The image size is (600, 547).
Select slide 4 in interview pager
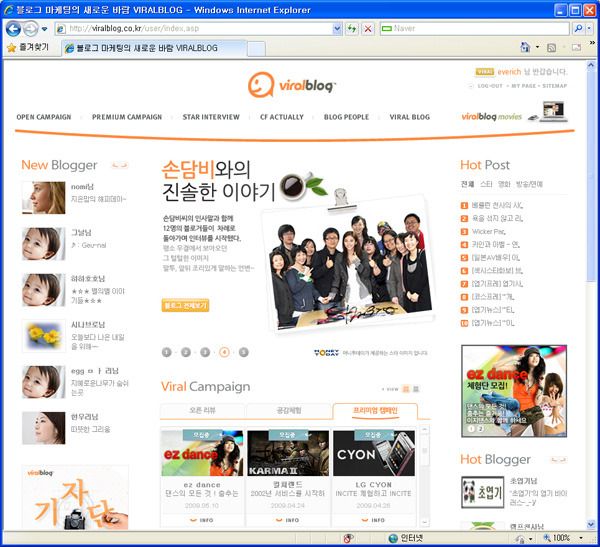pyautogui.click(x=224, y=352)
